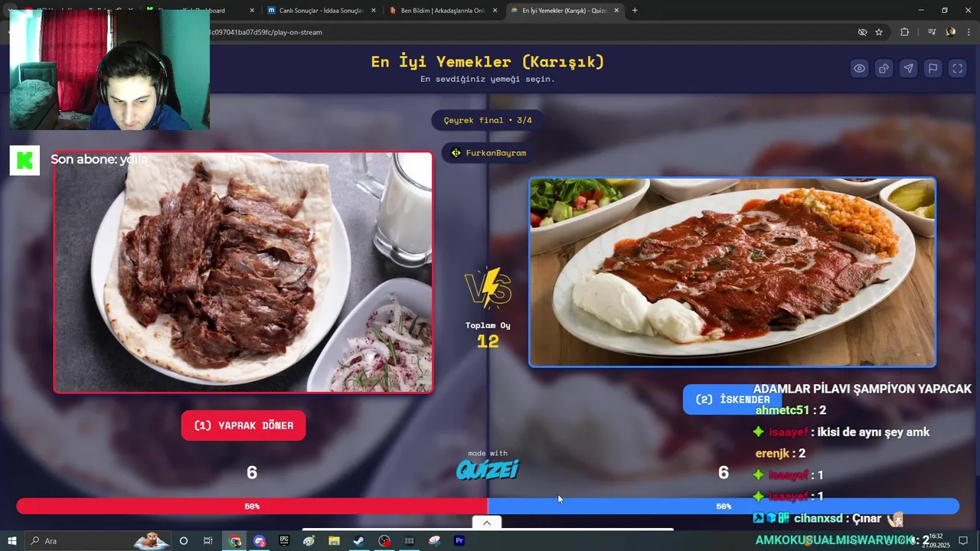Open Chrome three-dot menu

(x=969, y=32)
